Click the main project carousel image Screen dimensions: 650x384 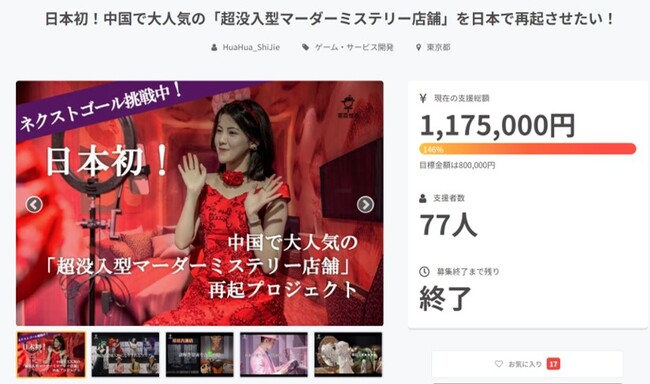click(200, 203)
